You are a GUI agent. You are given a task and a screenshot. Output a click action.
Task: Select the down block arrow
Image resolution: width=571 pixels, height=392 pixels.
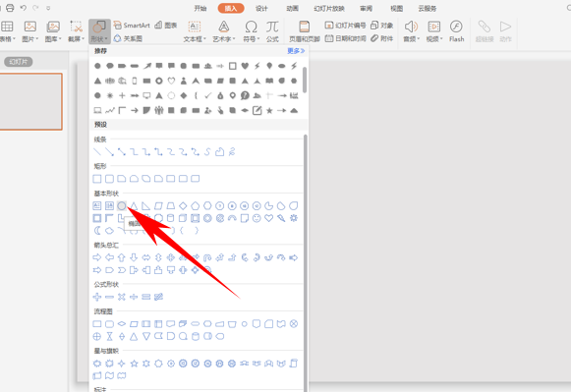134,257
